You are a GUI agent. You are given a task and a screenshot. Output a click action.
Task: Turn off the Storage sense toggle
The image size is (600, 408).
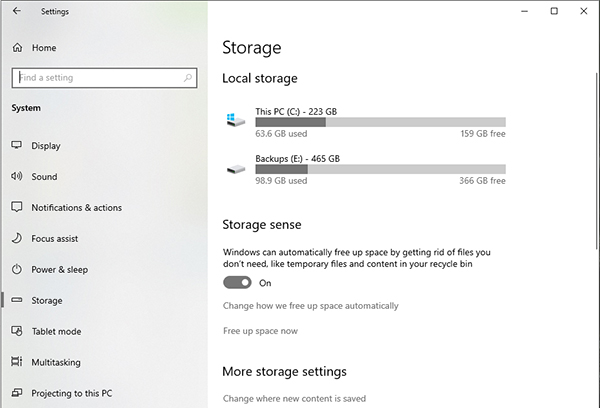click(237, 282)
